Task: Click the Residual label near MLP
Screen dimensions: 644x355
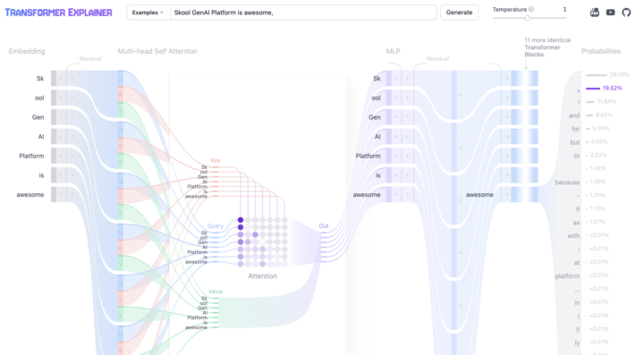Action: click(437, 59)
